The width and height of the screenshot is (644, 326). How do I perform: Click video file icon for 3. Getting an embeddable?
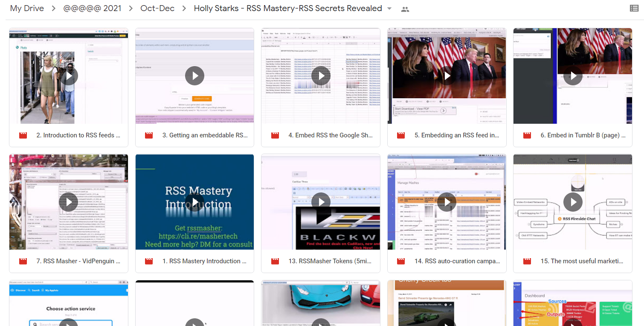(x=149, y=135)
